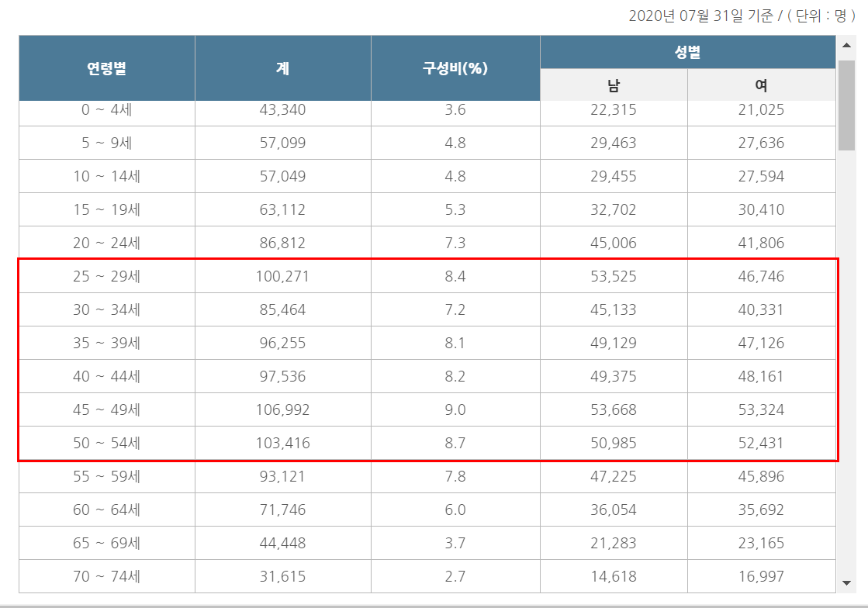Select the 55 ~ 59세 row label
Screen dimensions: 868x608
[x=107, y=476]
